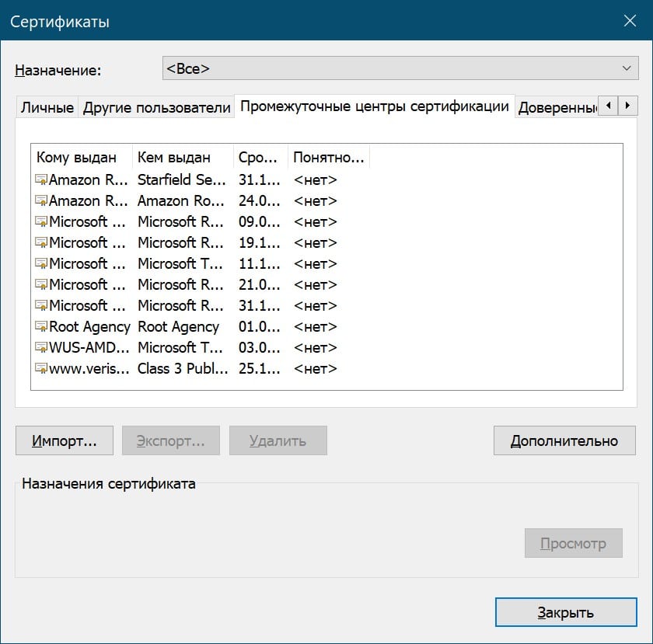Click certificate icon of the www.veris... row
Image resolution: width=653 pixels, height=644 pixels.
click(x=41, y=368)
